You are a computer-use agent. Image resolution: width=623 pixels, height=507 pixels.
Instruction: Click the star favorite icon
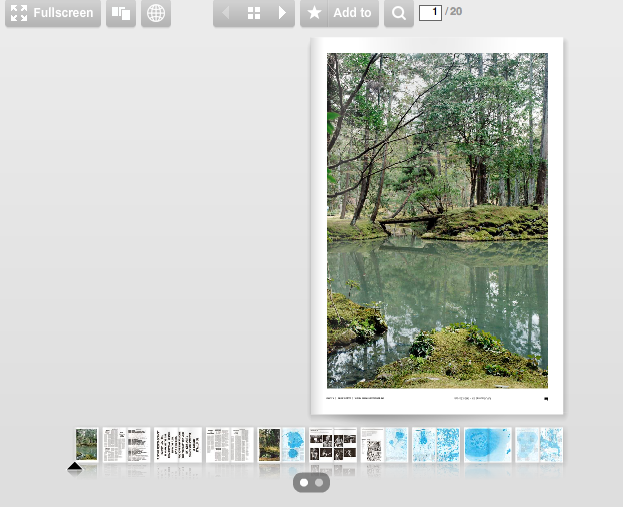point(314,13)
